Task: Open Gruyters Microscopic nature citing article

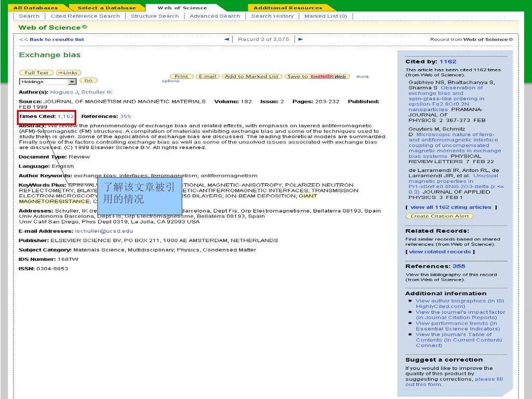Action: 455,145
